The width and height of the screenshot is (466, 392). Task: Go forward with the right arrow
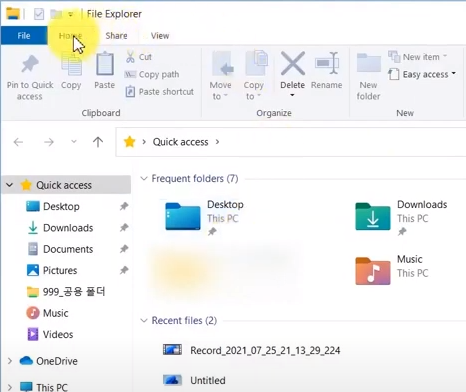(x=49, y=142)
